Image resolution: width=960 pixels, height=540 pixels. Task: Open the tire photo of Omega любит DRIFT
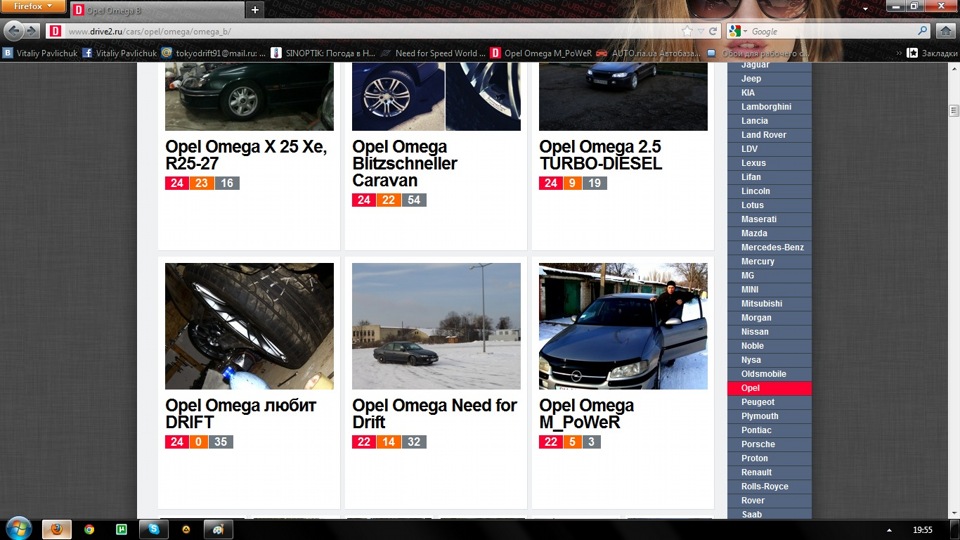point(249,326)
